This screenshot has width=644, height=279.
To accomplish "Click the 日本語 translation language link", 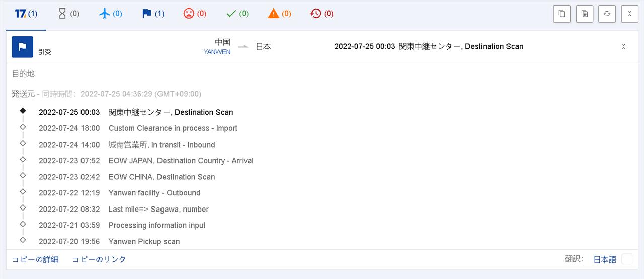I will coord(605,259).
